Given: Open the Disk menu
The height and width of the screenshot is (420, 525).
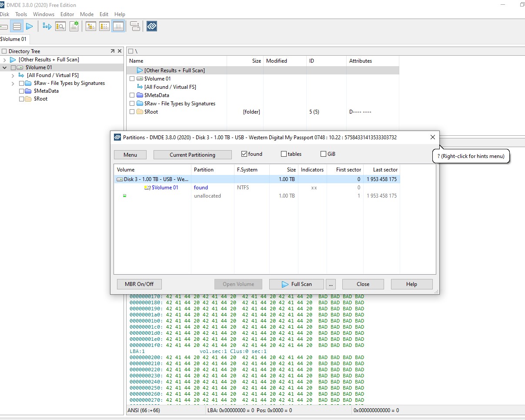Looking at the screenshot, I should click(x=4, y=14).
